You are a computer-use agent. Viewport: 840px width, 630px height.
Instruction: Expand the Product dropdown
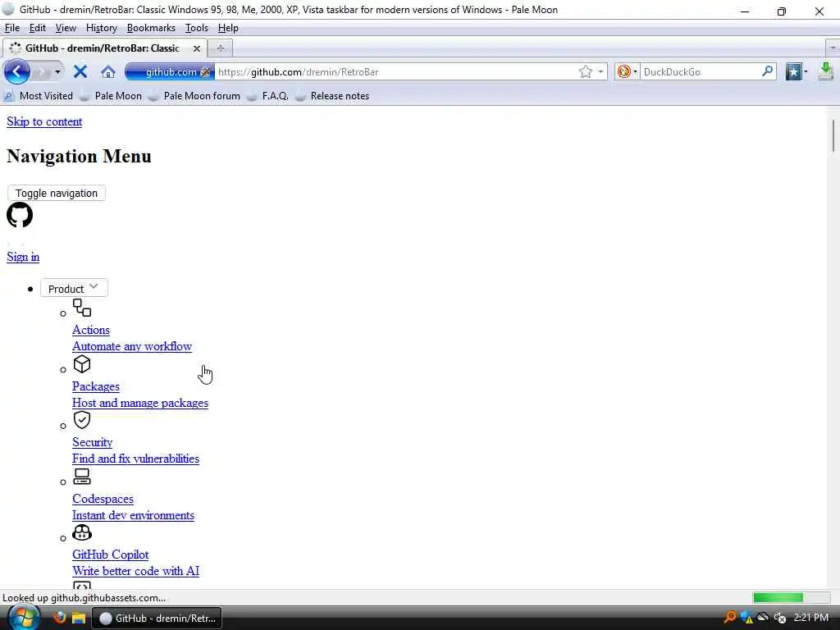click(x=74, y=288)
